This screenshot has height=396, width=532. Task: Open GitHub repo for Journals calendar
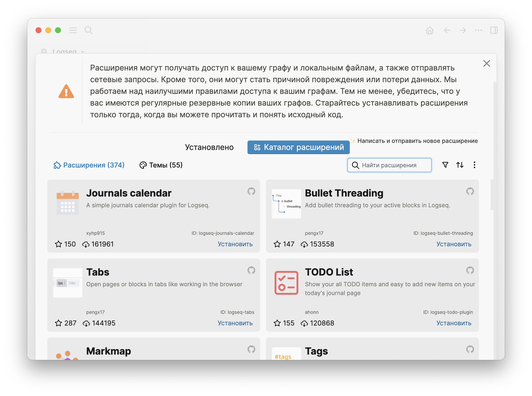pos(251,191)
